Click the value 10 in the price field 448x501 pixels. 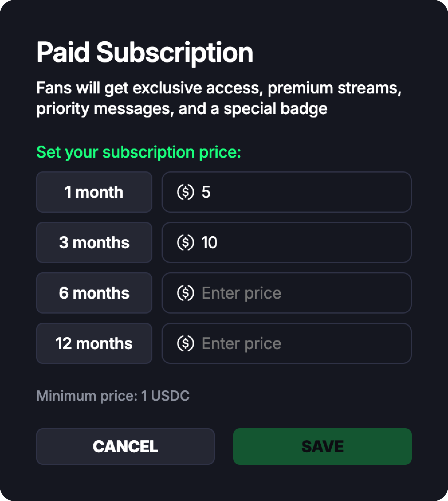(209, 242)
